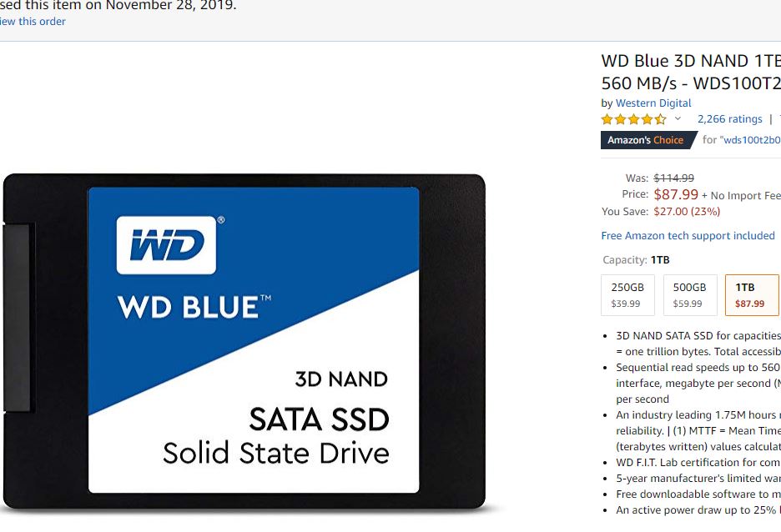This screenshot has height=532, width=781.
Task: Open the 2,266 ratings link
Action: [730, 119]
